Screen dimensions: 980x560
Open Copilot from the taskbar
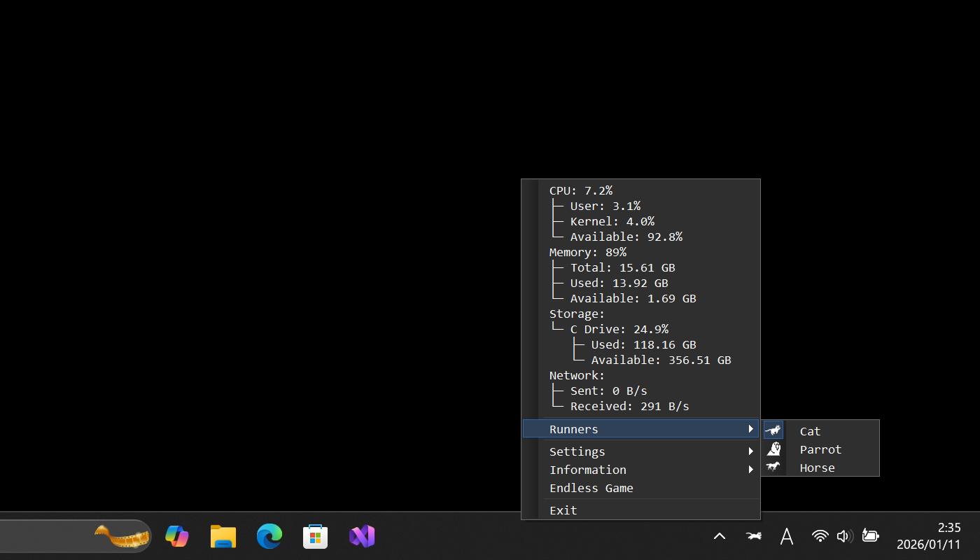click(x=176, y=536)
